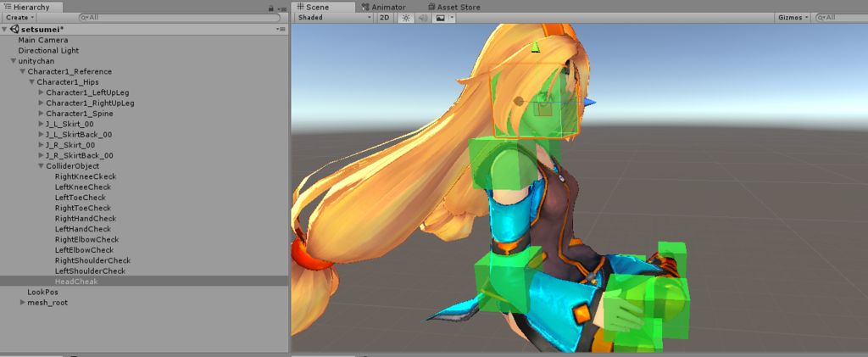Select LeftShoulderCheck object
This screenshot has height=357, width=868.
click(90, 271)
